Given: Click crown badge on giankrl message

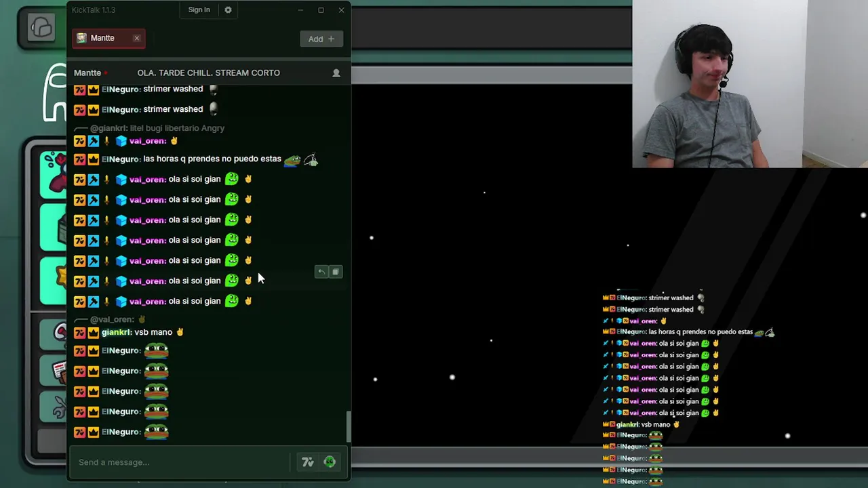Looking at the screenshot, I should click(94, 333).
